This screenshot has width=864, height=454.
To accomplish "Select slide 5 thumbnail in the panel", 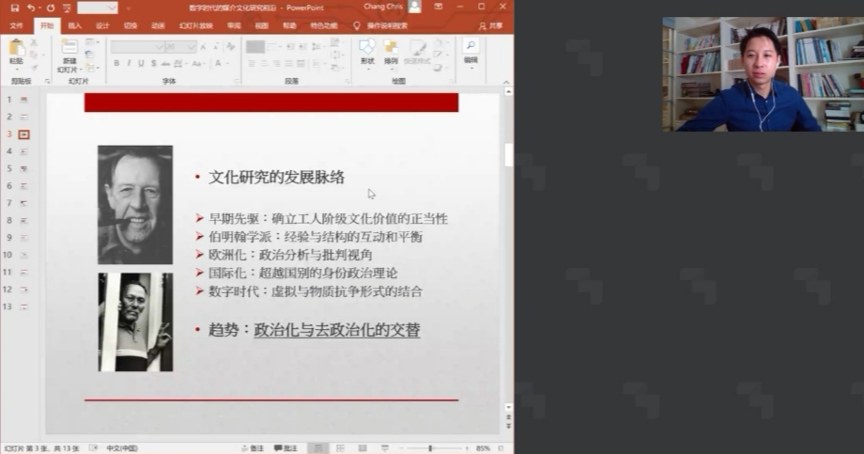I will coord(23,168).
